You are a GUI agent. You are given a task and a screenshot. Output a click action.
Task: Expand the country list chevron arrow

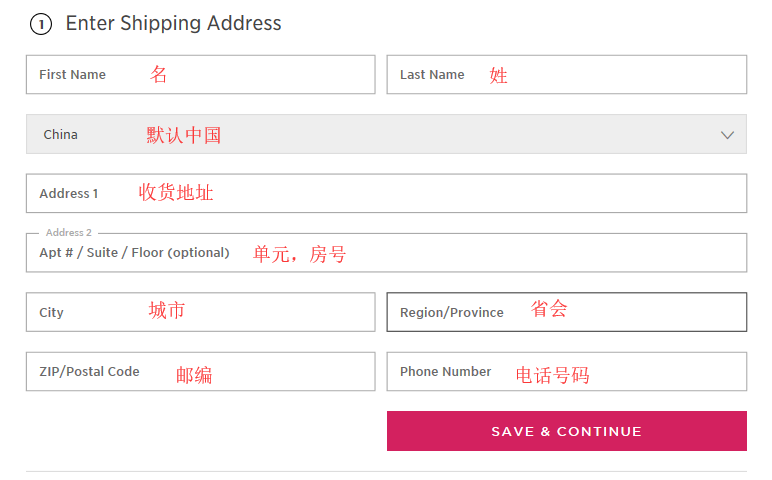(x=727, y=135)
